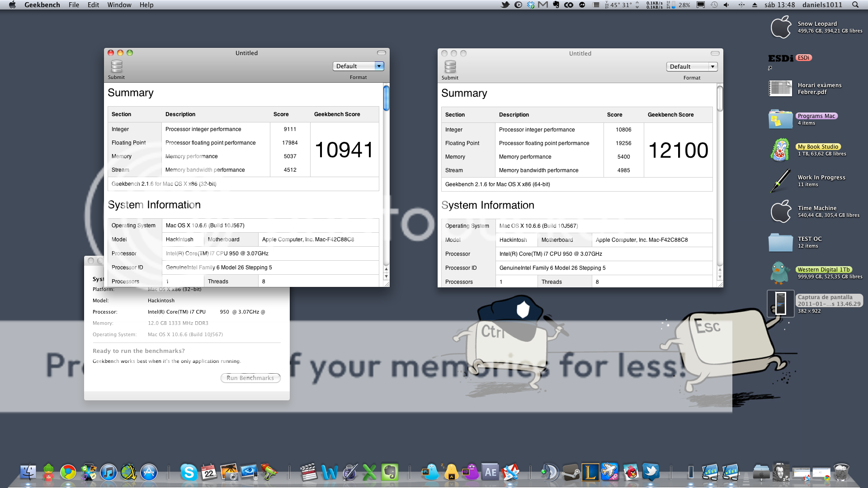Open Evernote from the dock
The height and width of the screenshot is (488, 868).
[389, 472]
